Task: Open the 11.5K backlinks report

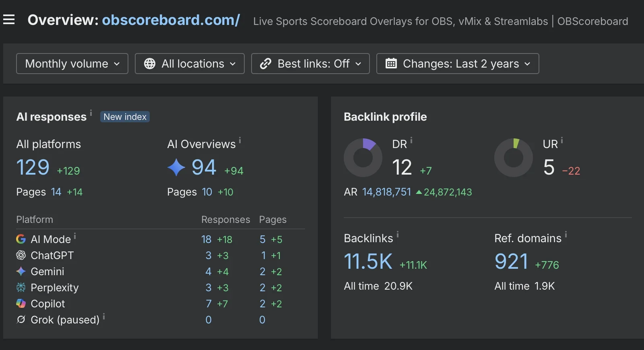Action: coord(368,261)
